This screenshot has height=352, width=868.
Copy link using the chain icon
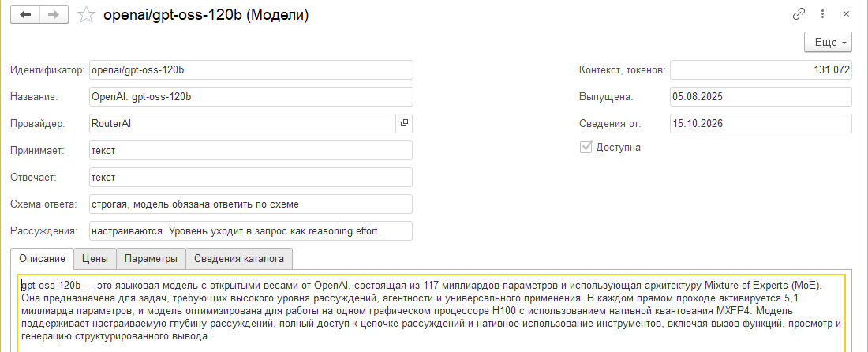point(799,14)
